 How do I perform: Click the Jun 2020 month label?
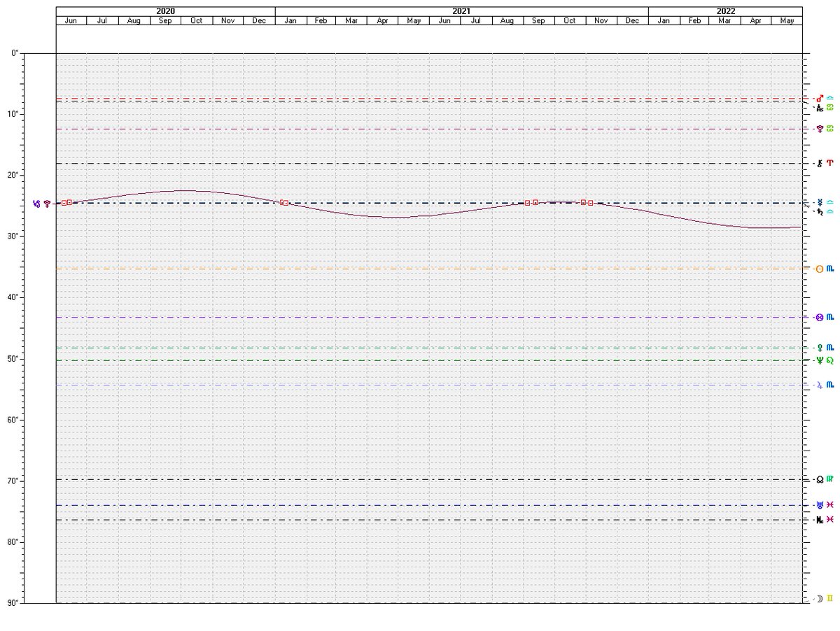pos(71,20)
